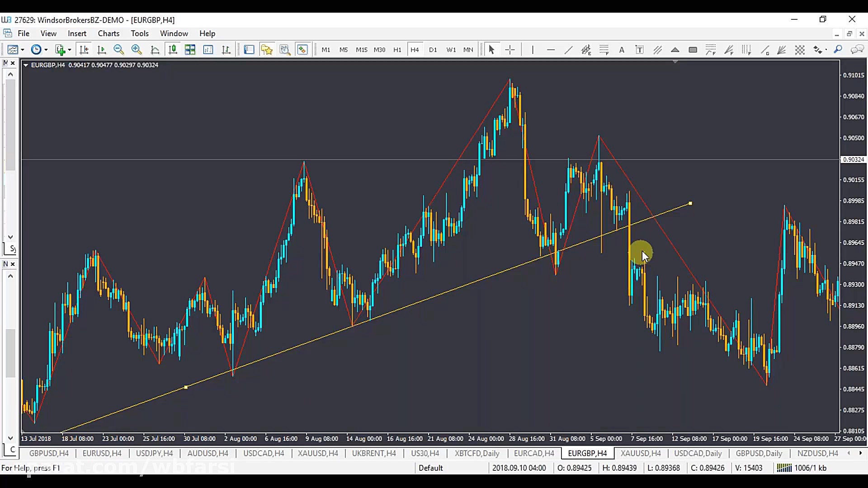Switch timeframe to W1

[451, 50]
